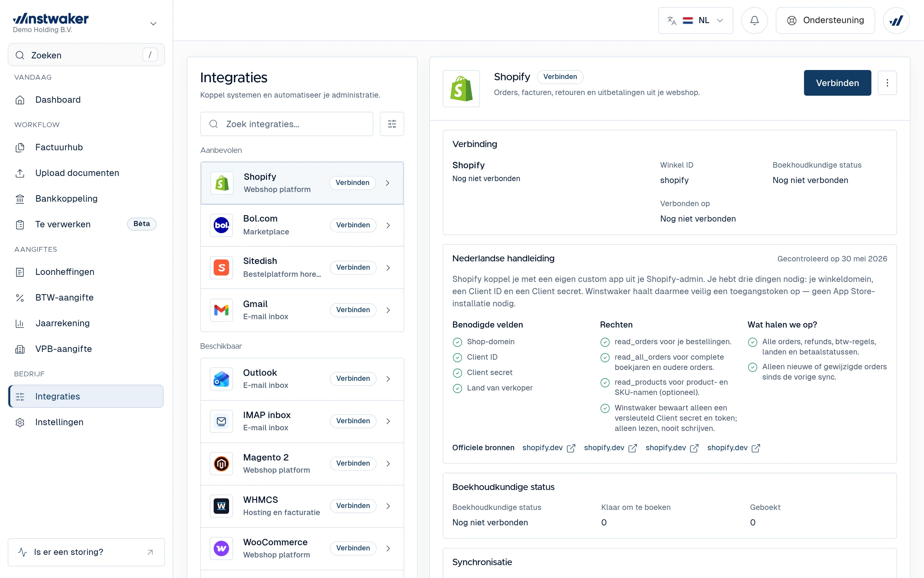Open the Instellingen gear icon

(x=20, y=422)
